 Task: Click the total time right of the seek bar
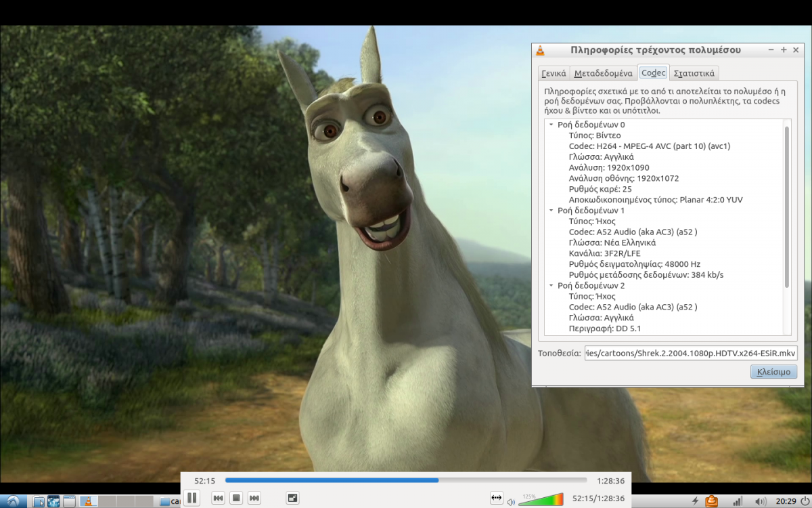coord(610,481)
